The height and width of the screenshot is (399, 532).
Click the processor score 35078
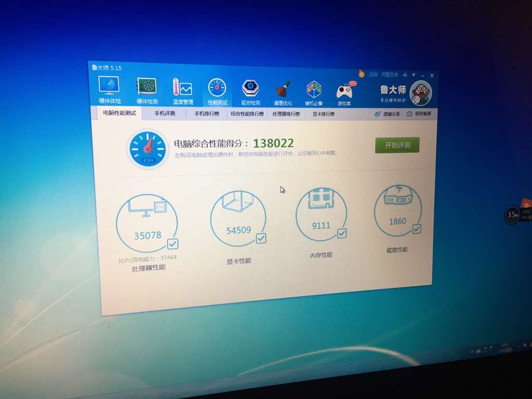(x=148, y=235)
